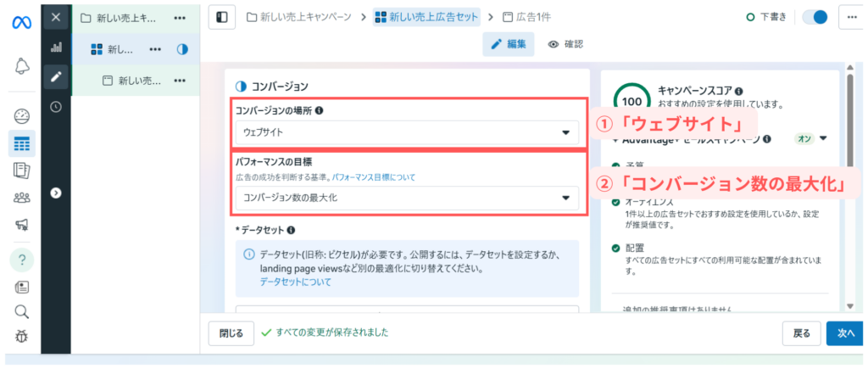Viewport: 868px width, 369px height.
Task: Switch to the 編集 tab
Action: coord(509,44)
